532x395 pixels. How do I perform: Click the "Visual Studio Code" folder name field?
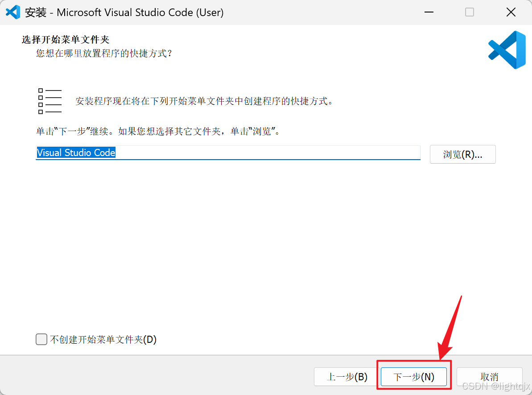tap(228, 153)
